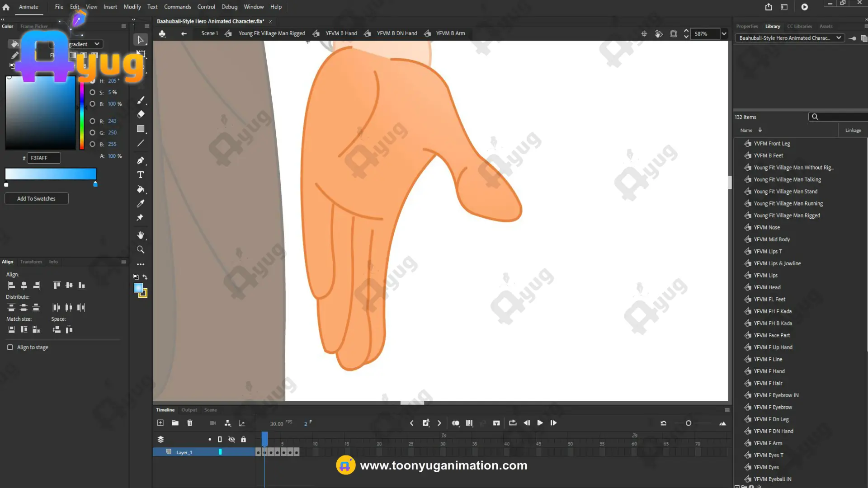Select the Eyedropper tool
The height and width of the screenshot is (488, 868).
pos(141,203)
